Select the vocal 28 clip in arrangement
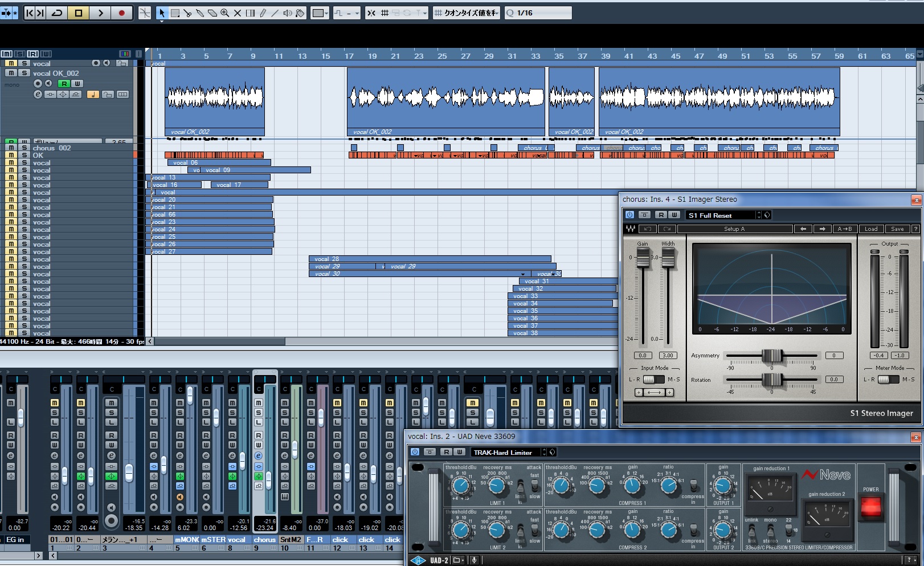The image size is (924, 566). click(430, 259)
